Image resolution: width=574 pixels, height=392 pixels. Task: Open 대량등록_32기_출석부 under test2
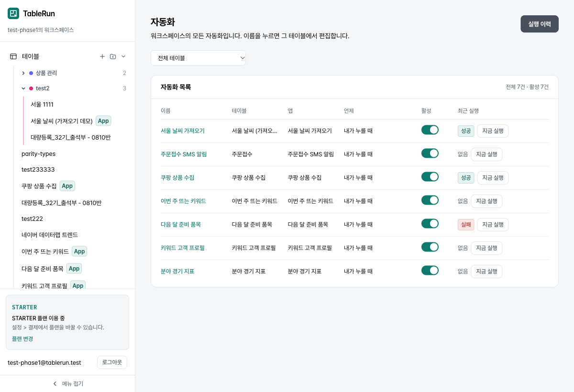[71, 137]
